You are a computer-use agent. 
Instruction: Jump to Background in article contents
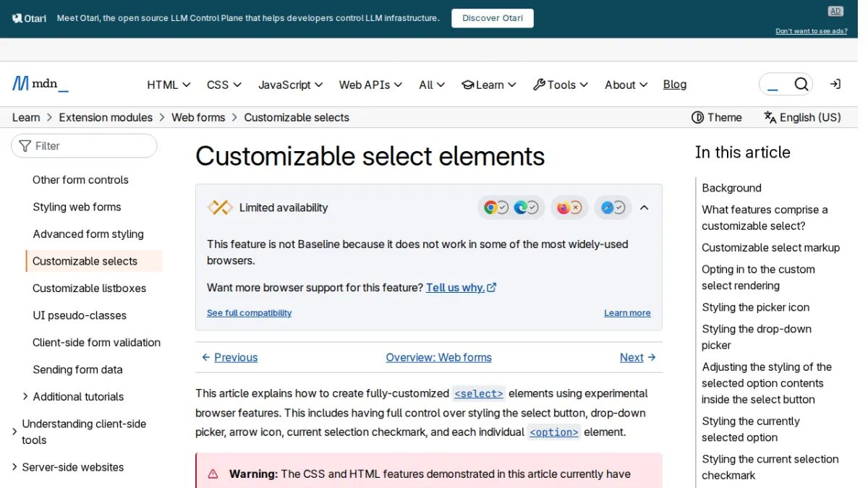(731, 188)
